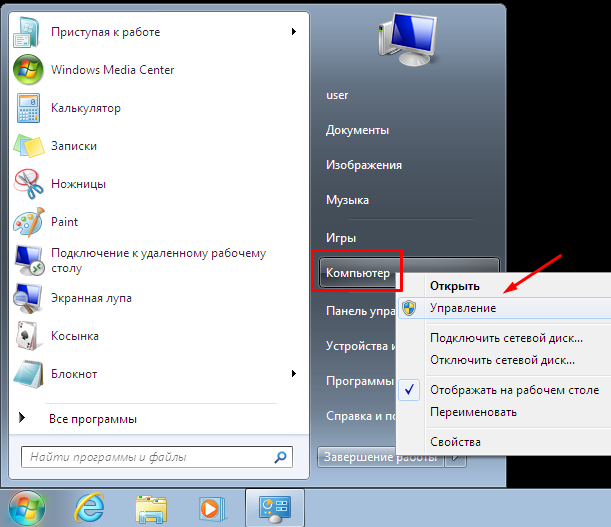Image resolution: width=611 pixels, height=527 pixels.
Task: Click the user computer picture at top
Action: pos(408,39)
